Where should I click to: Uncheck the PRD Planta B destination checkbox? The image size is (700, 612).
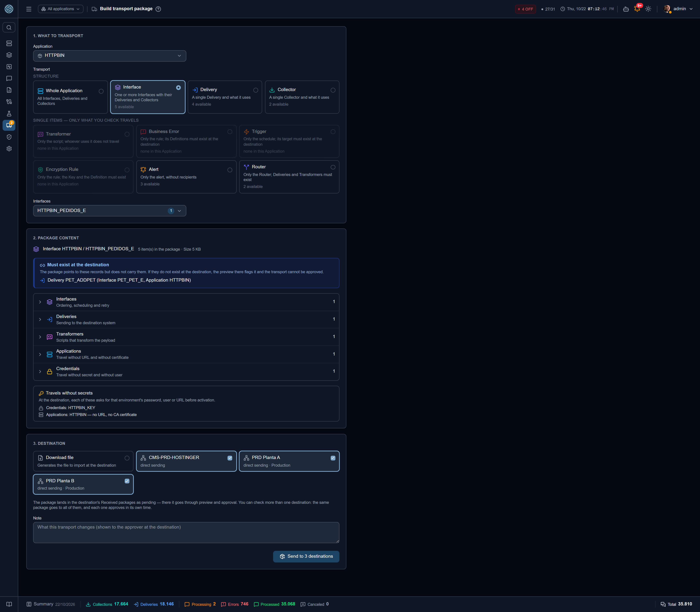127,481
